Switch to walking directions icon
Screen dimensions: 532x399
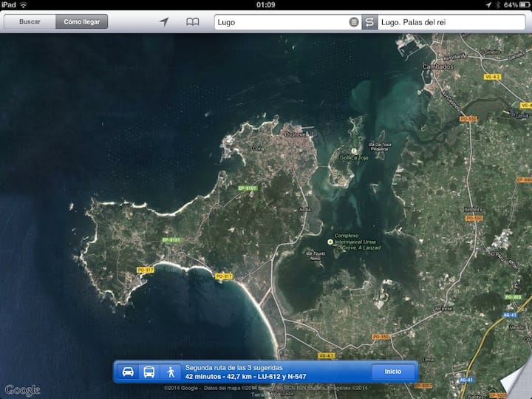point(171,372)
